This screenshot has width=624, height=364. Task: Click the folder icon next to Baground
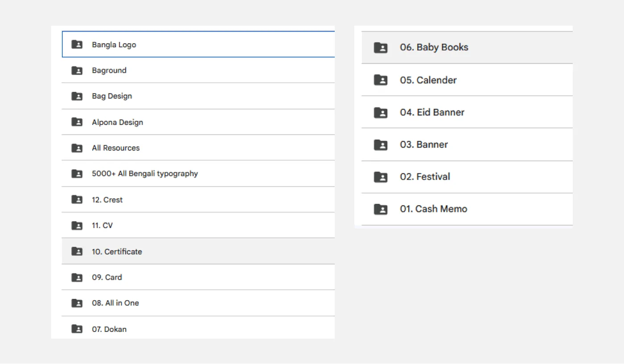(77, 70)
